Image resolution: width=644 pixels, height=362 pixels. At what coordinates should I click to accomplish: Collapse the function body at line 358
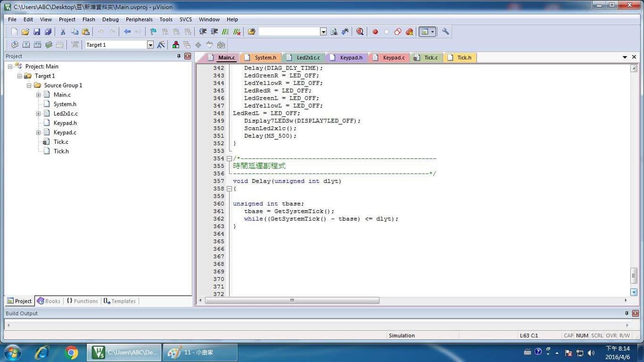coord(229,189)
